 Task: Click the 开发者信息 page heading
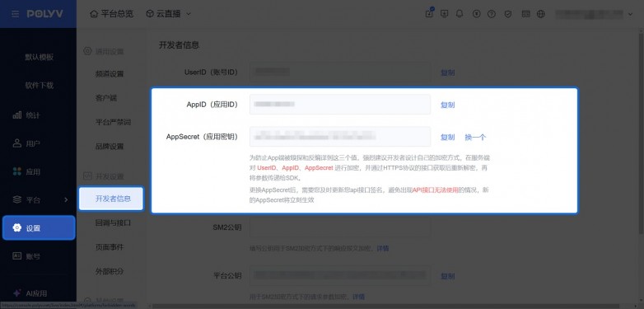[179, 45]
